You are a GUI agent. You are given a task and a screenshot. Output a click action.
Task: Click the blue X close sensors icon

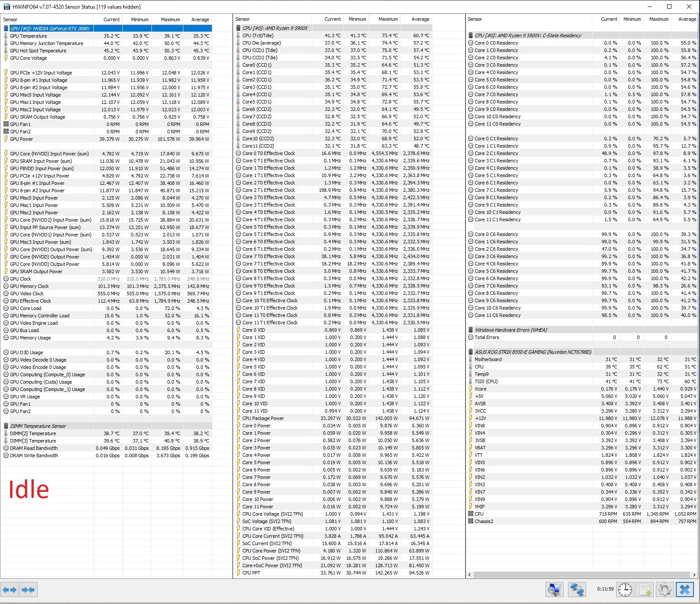pos(685,589)
